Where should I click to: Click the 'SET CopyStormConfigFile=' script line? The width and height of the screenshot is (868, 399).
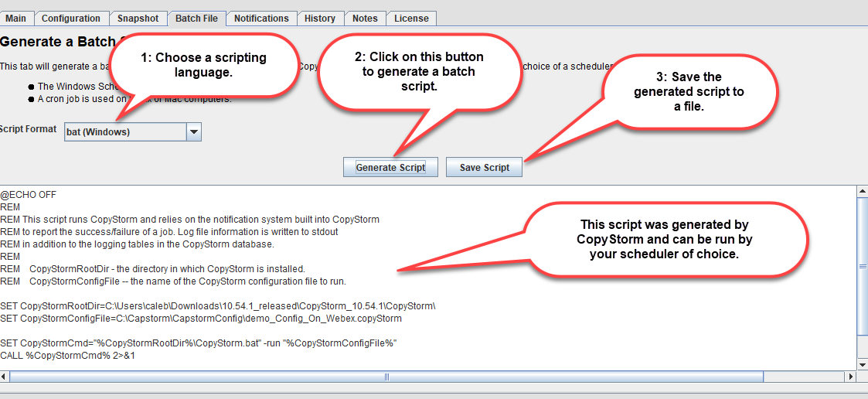(201, 319)
